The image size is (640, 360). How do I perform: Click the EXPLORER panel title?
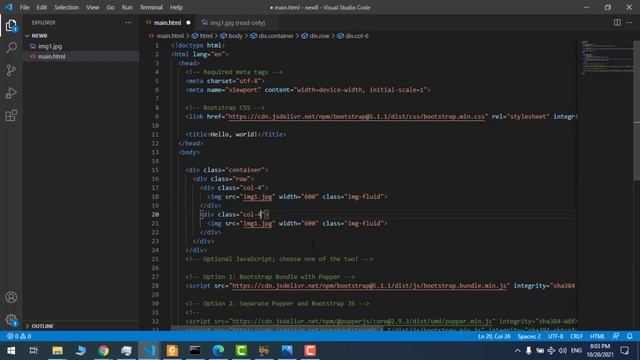click(43, 22)
